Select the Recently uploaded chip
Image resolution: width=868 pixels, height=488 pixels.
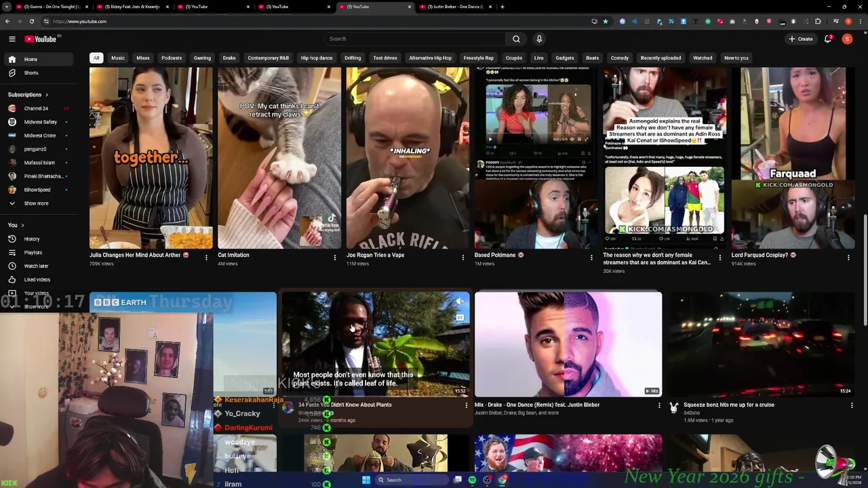tap(660, 58)
